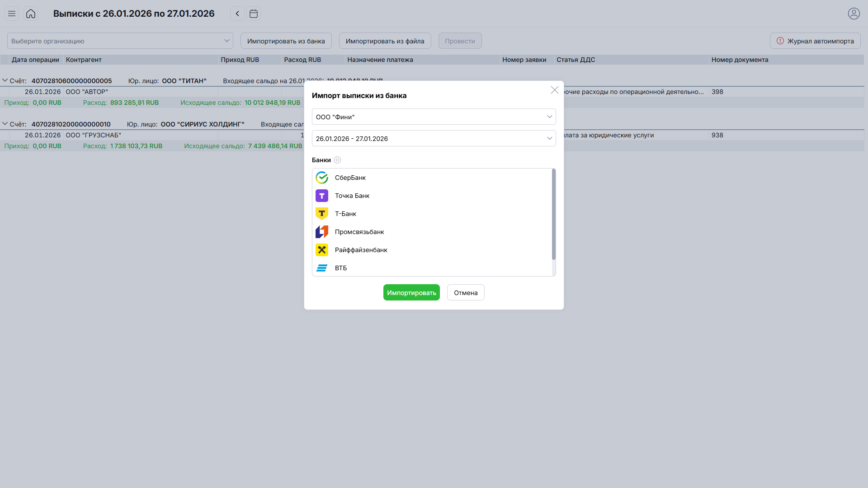Close the bank import dialog

click(x=555, y=90)
